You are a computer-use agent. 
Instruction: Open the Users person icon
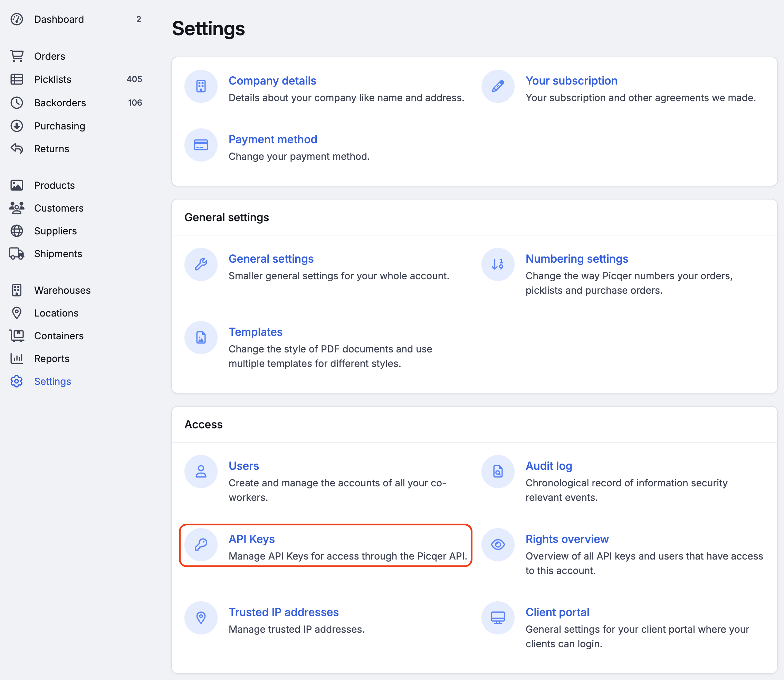(x=201, y=472)
